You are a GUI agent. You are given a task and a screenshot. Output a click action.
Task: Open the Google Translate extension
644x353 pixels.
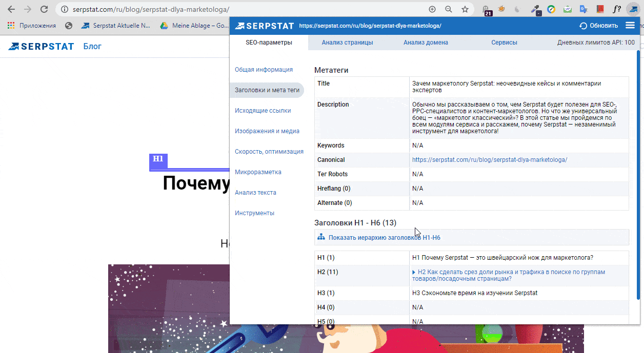point(583,9)
